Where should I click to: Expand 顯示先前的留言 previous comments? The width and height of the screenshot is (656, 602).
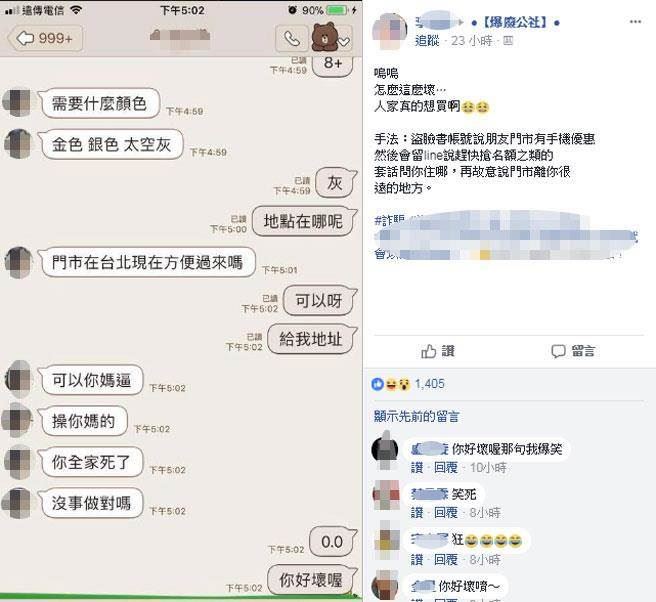[417, 416]
